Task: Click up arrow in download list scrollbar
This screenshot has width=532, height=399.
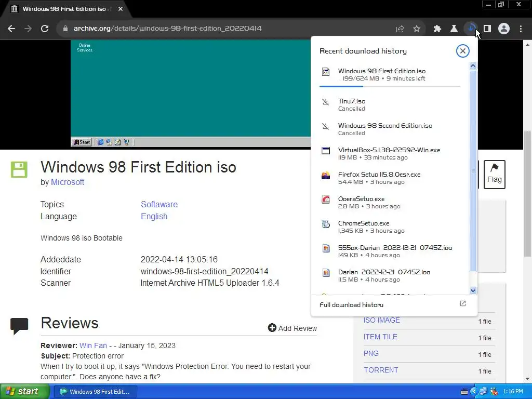Action: point(473,66)
